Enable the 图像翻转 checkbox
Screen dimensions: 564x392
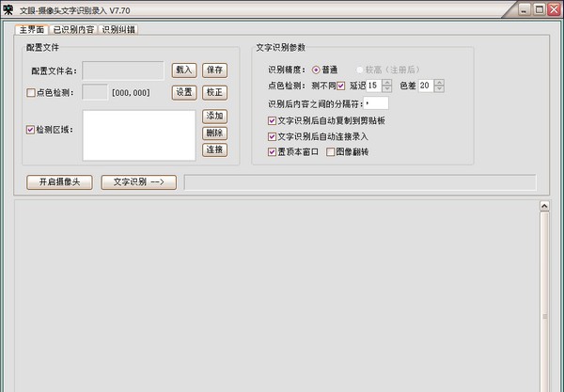(330, 152)
